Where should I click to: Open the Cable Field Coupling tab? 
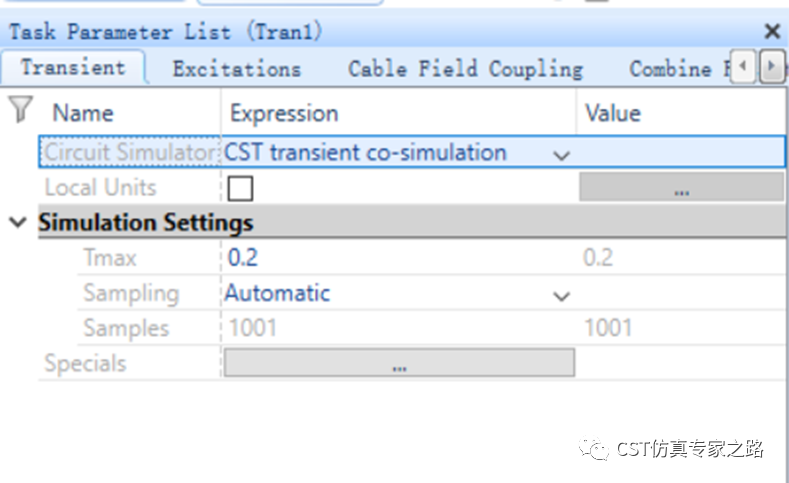(465, 69)
